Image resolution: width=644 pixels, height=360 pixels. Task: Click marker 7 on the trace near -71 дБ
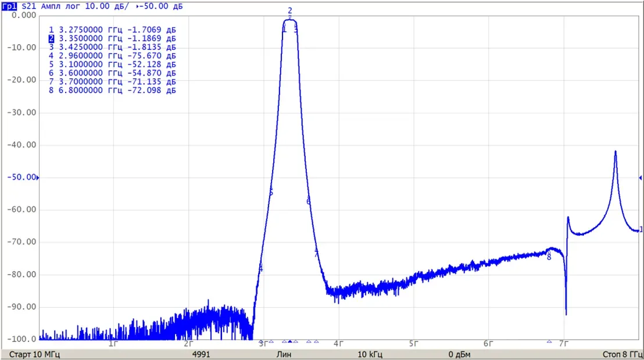point(316,252)
